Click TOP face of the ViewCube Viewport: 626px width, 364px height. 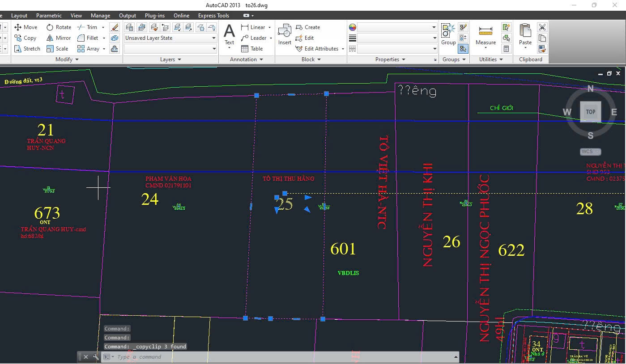coord(591,112)
